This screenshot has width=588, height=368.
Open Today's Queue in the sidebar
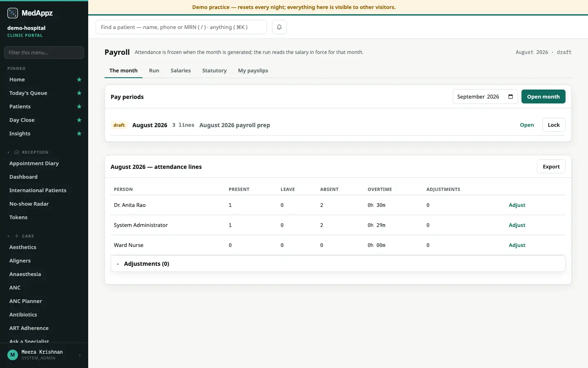(x=28, y=93)
